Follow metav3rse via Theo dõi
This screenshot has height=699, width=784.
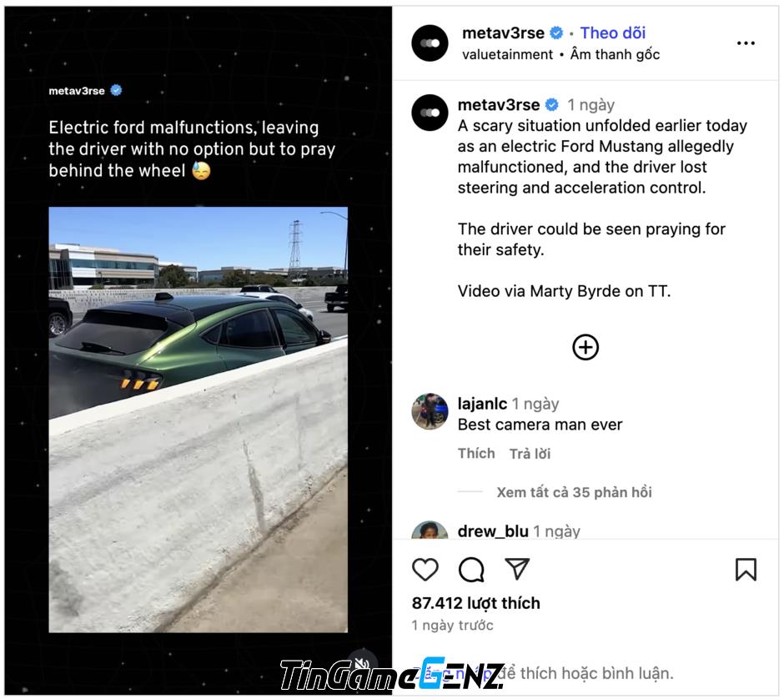pyautogui.click(x=612, y=33)
